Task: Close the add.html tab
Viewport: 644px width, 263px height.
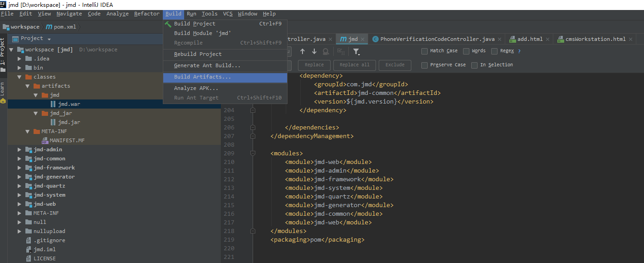Action: [x=546, y=39]
